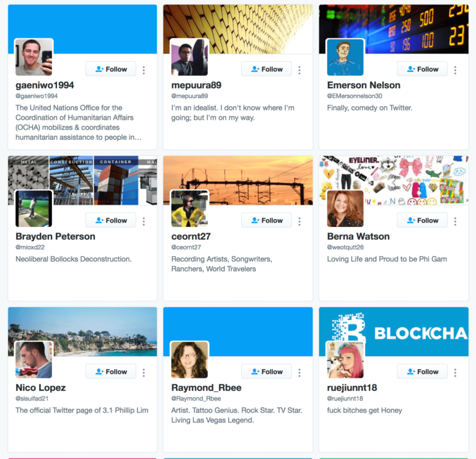Click three-dot icon on Berna Watson card
This screenshot has height=459, width=476.
pos(455,221)
